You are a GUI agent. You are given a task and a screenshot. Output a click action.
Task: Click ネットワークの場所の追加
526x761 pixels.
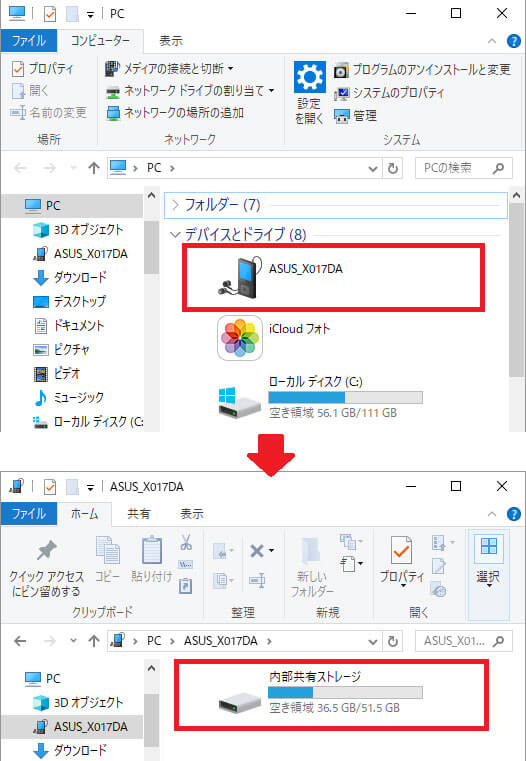tap(175, 113)
